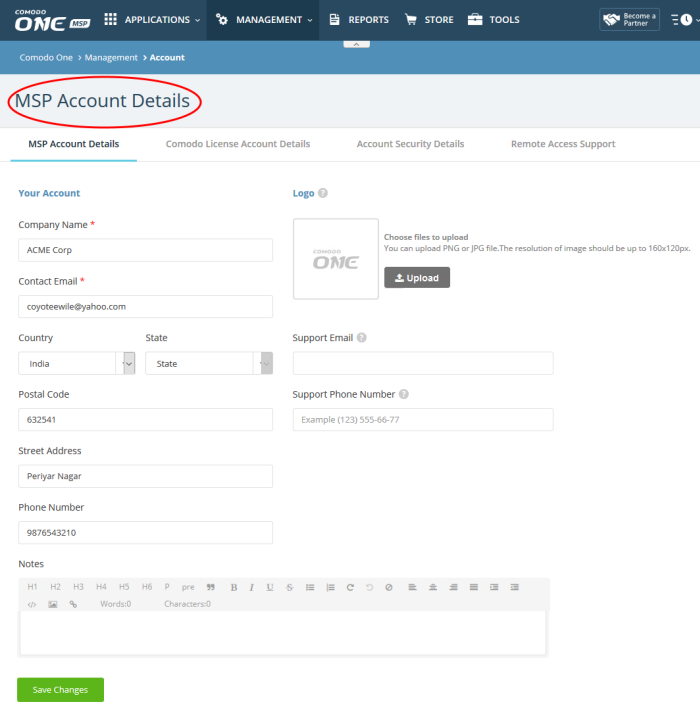The image size is (700, 721).
Task: Go to Comodo One breadcrumb
Action: click(x=46, y=57)
